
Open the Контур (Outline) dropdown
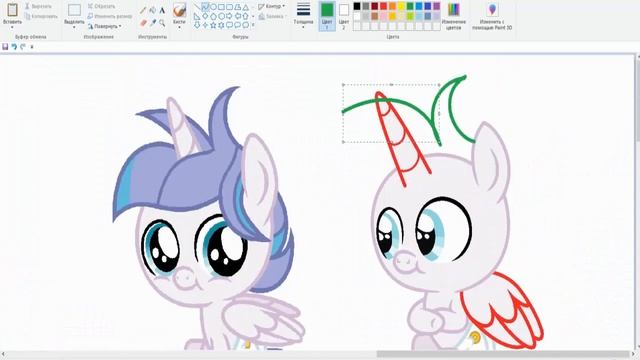point(271,7)
